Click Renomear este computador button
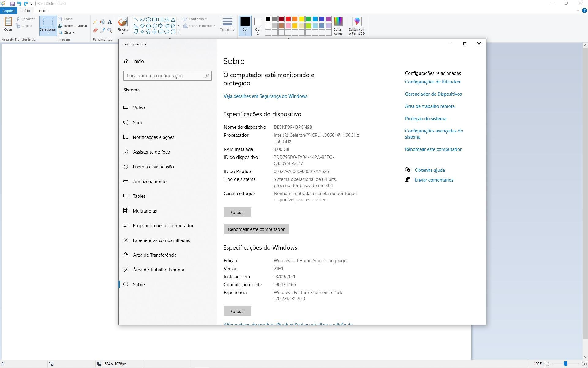This screenshot has width=588, height=368. pos(256,229)
